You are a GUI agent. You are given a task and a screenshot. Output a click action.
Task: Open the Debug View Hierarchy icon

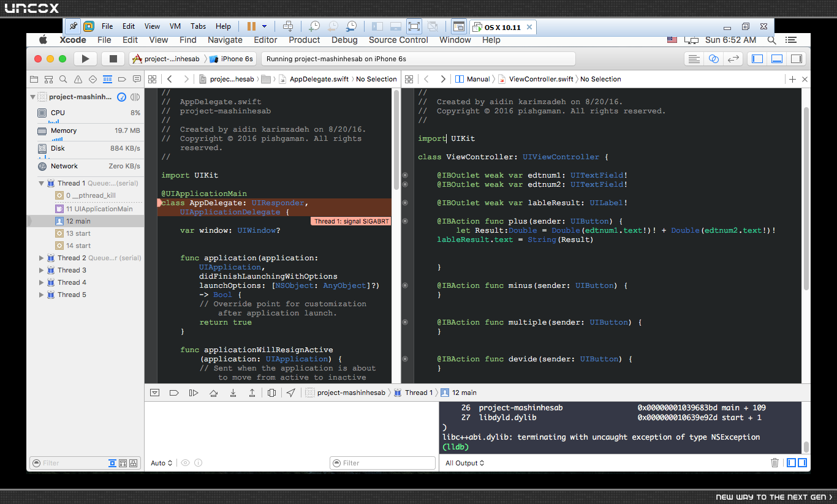point(271,393)
